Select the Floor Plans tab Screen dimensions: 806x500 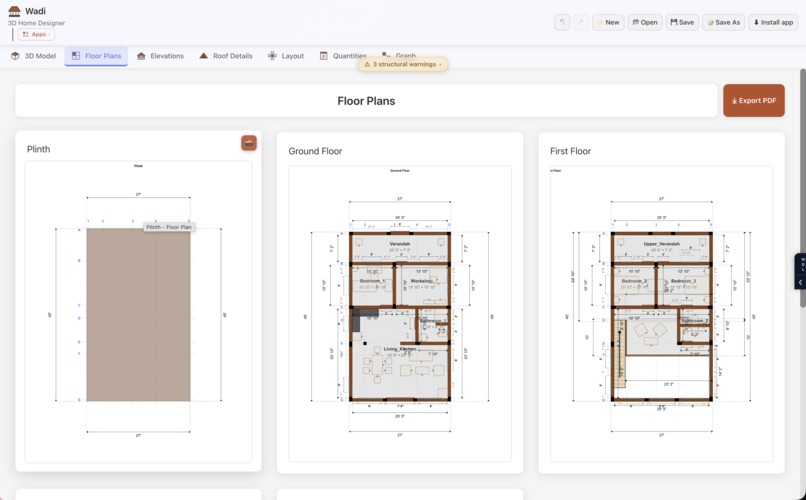pyautogui.click(x=96, y=56)
